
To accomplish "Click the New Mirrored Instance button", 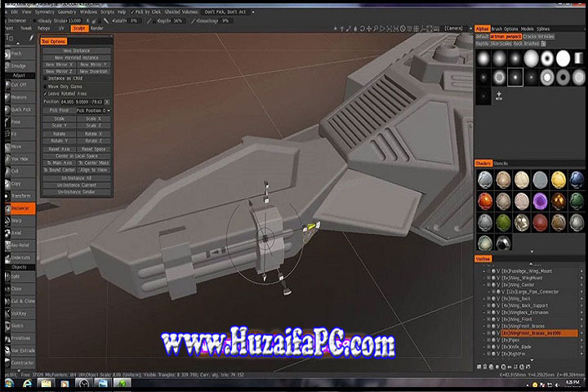I will point(77,58).
